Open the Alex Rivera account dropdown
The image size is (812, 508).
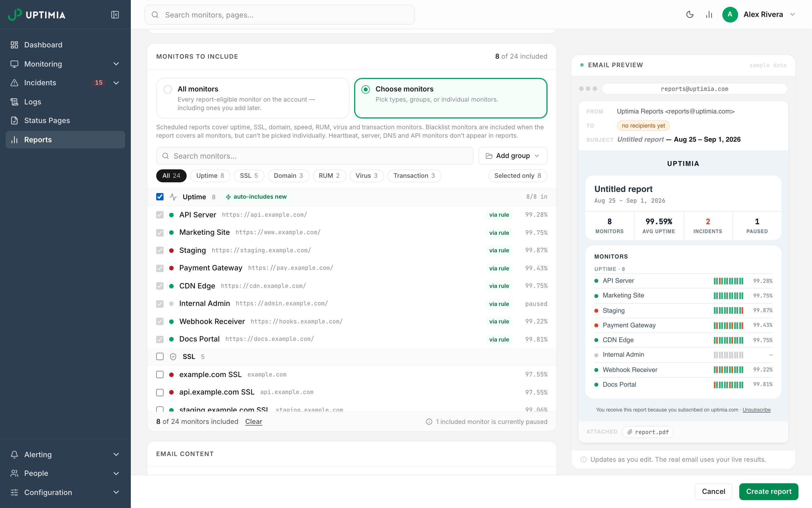tap(793, 14)
